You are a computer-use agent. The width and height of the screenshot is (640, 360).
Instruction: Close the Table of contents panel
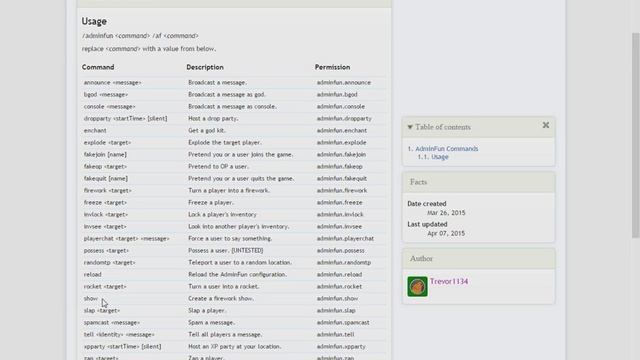(546, 125)
